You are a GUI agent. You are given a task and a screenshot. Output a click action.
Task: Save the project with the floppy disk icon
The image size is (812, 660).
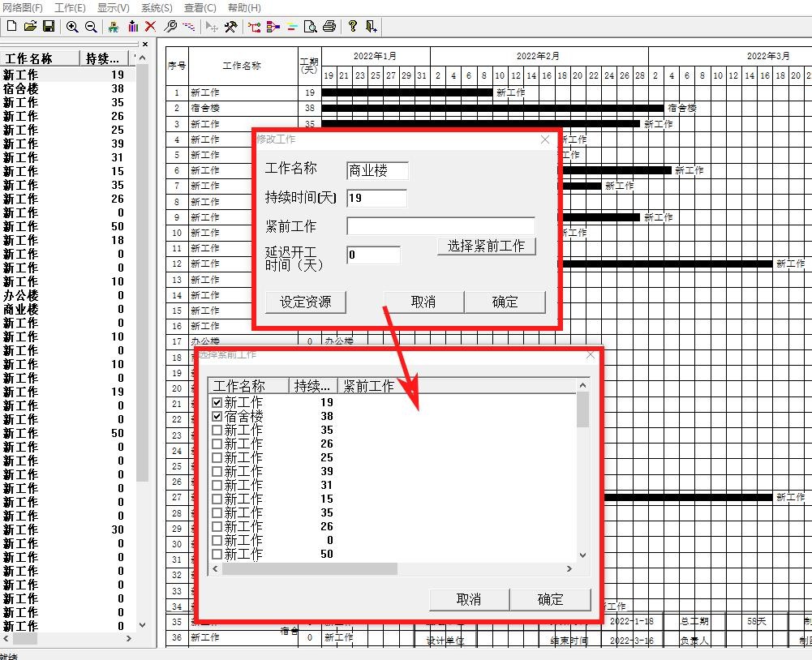(49, 27)
